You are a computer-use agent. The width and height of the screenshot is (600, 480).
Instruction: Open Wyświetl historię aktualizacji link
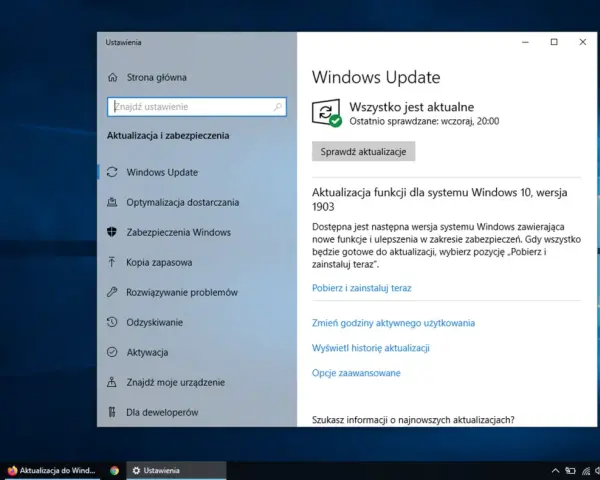pos(371,348)
